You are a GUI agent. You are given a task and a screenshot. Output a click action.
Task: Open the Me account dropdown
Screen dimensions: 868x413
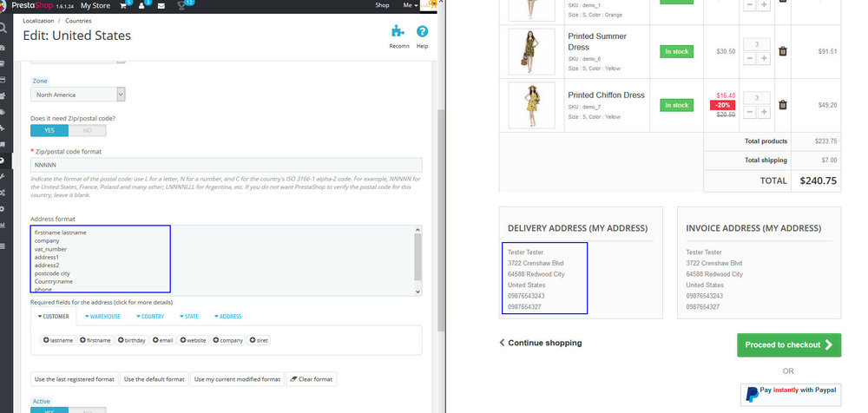pyautogui.click(x=411, y=5)
